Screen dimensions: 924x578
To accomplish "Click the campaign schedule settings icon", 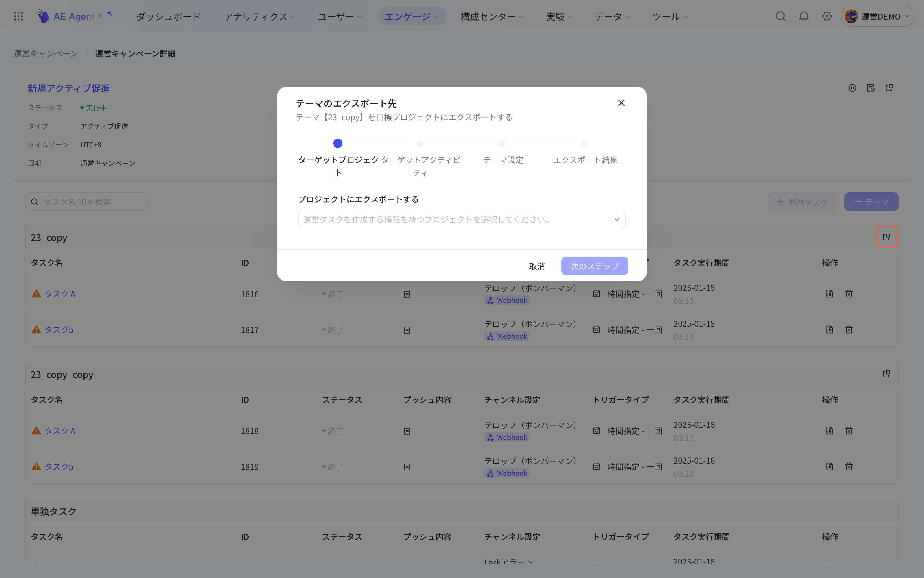I will click(871, 88).
